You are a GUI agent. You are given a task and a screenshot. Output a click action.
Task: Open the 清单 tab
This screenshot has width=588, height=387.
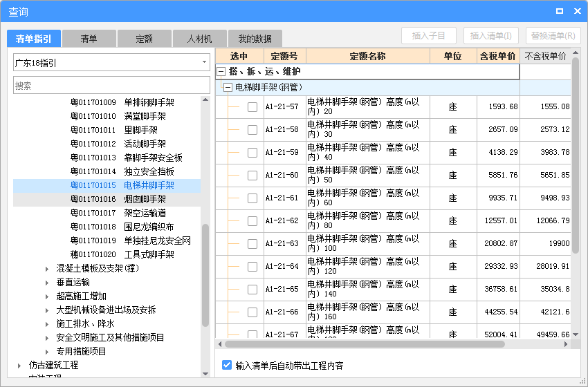point(89,39)
